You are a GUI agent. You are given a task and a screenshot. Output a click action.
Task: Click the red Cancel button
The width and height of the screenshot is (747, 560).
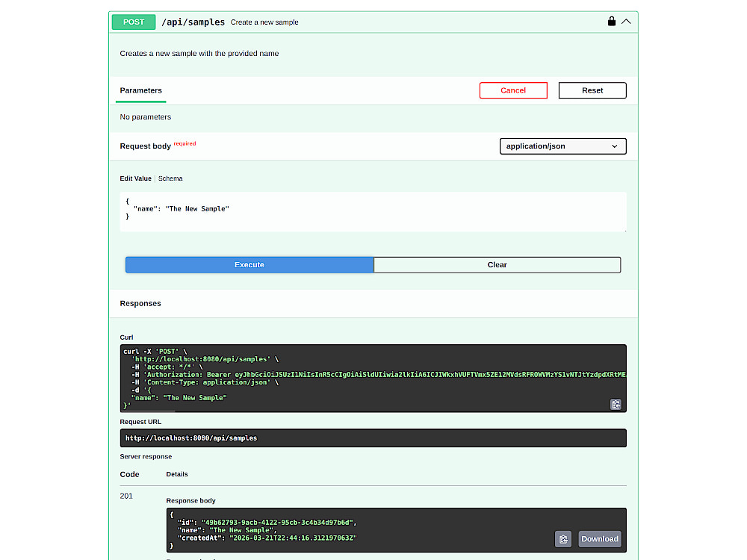click(513, 90)
